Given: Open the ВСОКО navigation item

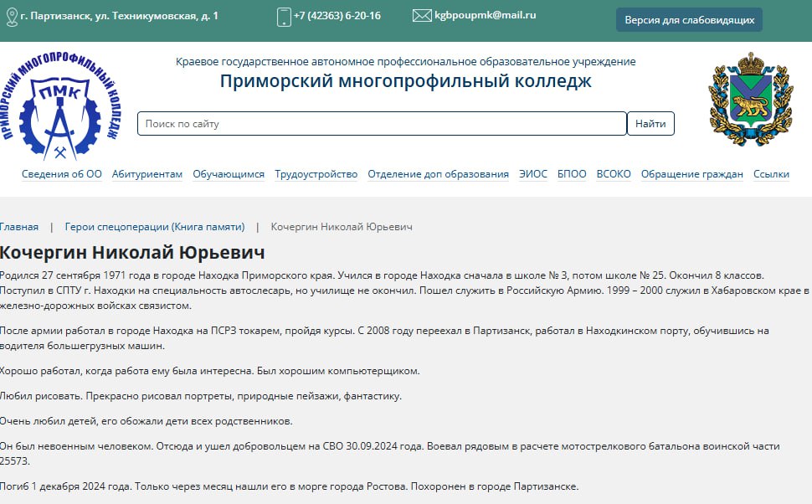Looking at the screenshot, I should click(x=614, y=174).
